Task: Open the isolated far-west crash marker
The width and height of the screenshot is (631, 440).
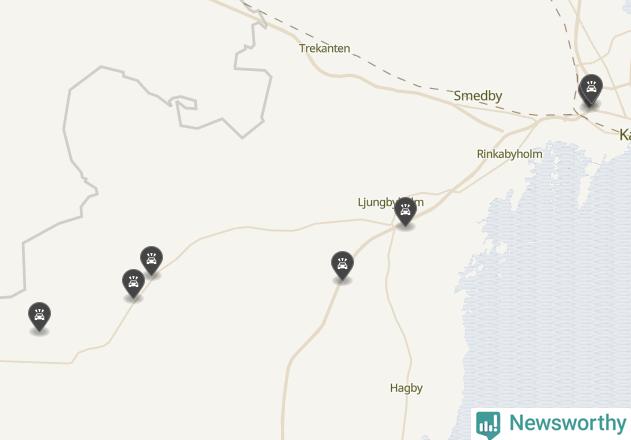Action: [39, 316]
